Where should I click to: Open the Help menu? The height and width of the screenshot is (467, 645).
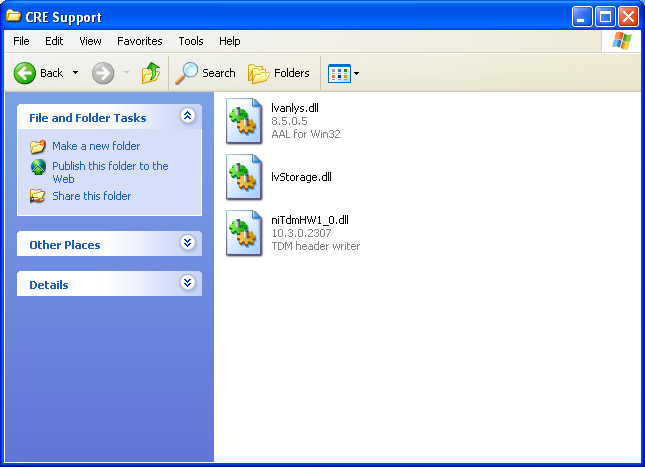tap(230, 41)
